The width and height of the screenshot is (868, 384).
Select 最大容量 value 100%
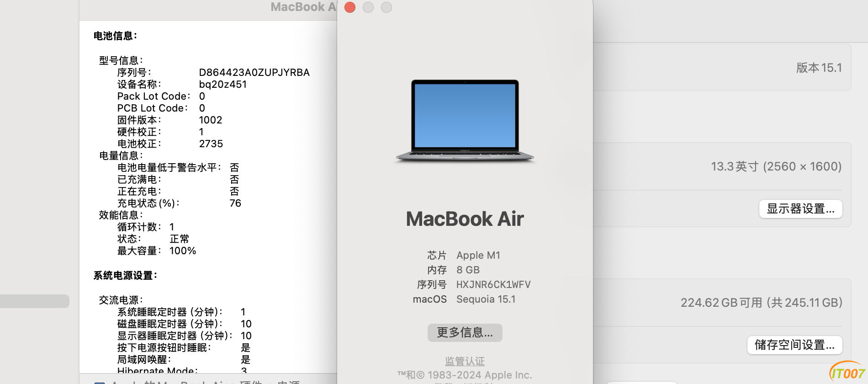[x=183, y=251]
